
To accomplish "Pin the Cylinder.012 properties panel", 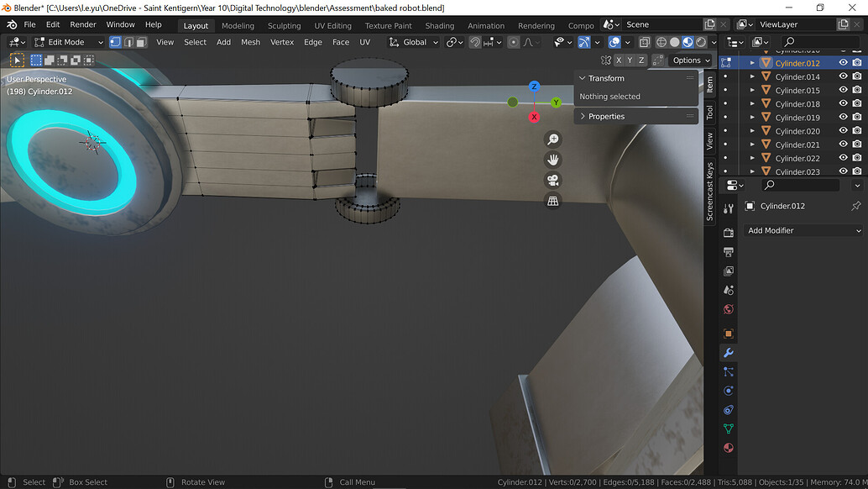I will click(x=855, y=206).
